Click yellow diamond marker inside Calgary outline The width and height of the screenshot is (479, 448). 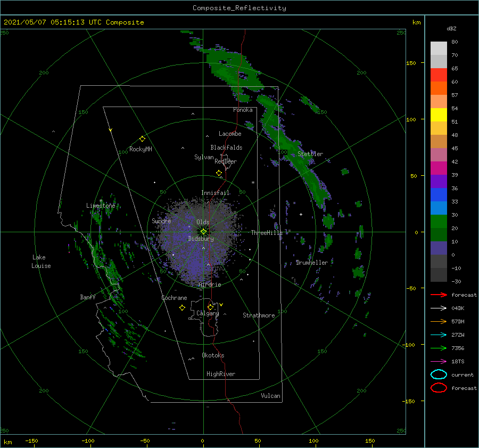pos(210,307)
